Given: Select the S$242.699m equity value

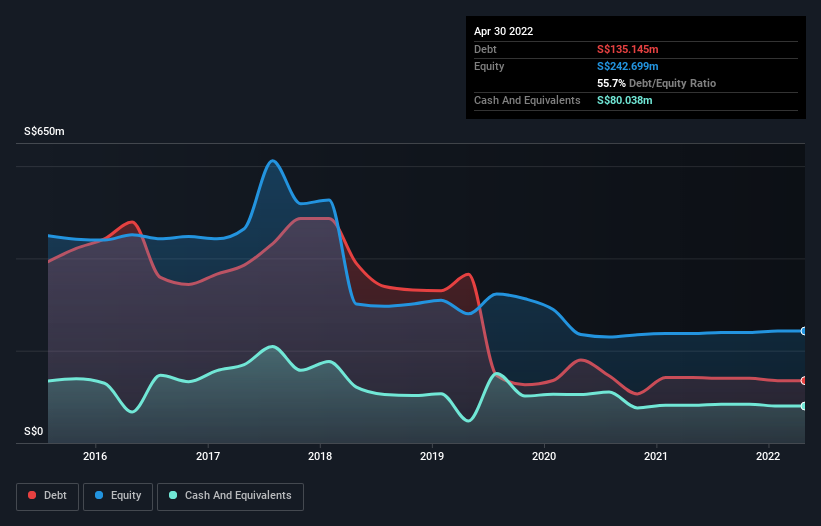Looking at the screenshot, I should (x=627, y=66).
